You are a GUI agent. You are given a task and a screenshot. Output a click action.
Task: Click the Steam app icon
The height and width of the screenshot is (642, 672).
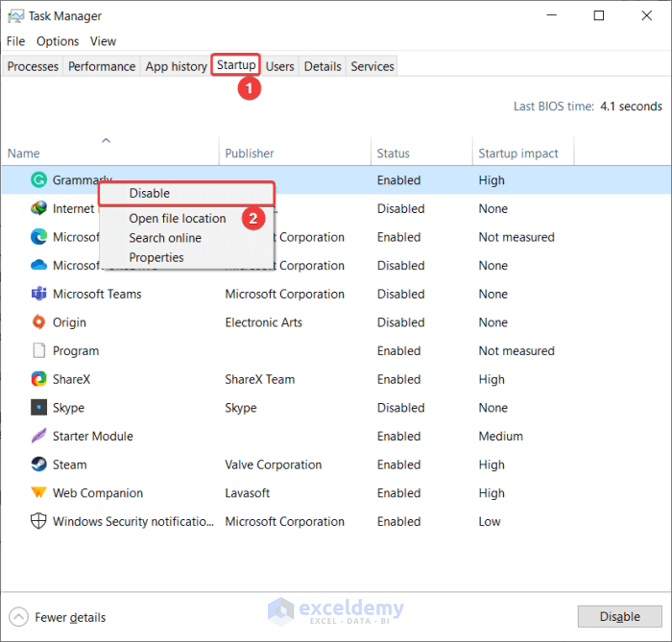pyautogui.click(x=38, y=464)
